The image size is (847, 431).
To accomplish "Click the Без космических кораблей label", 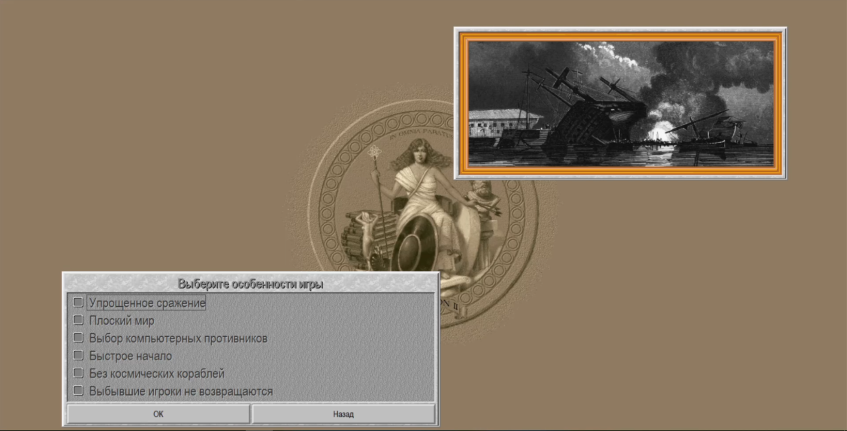I will [x=157, y=374].
